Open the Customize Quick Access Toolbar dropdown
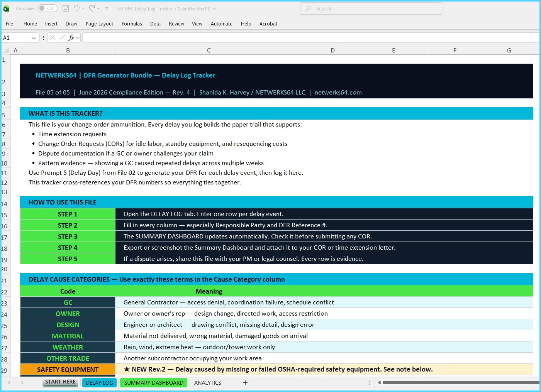This screenshot has width=541, height=392. pyautogui.click(x=107, y=8)
